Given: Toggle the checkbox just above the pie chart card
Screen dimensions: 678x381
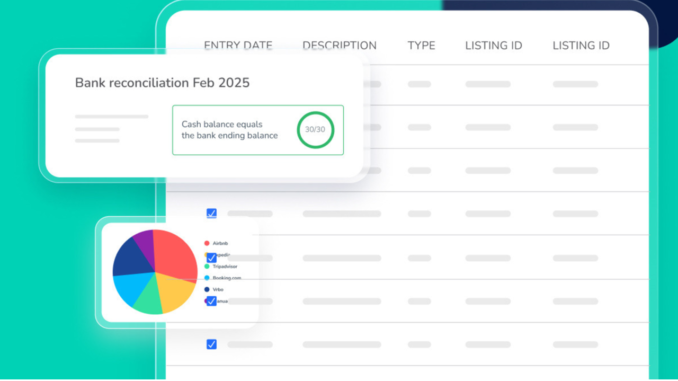Looking at the screenshot, I should tap(211, 213).
